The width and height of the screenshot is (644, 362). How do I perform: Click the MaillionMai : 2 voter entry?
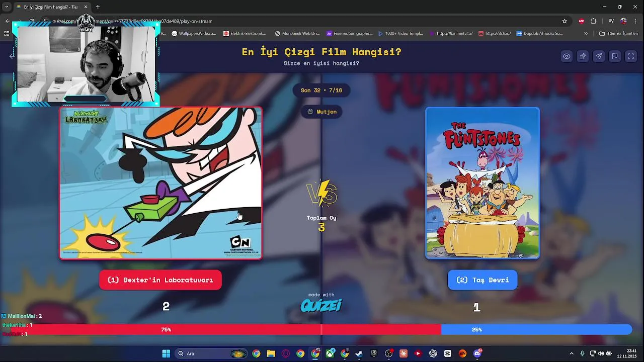(22, 316)
